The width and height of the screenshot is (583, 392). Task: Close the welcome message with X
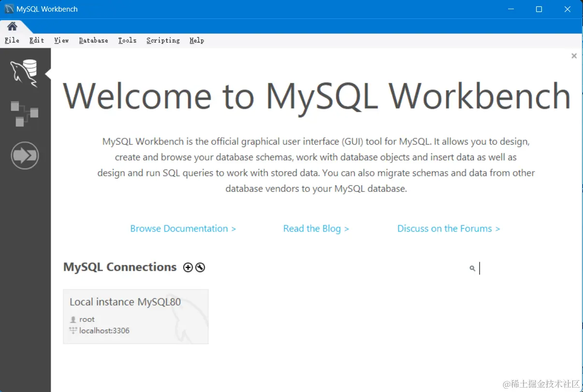pos(574,56)
